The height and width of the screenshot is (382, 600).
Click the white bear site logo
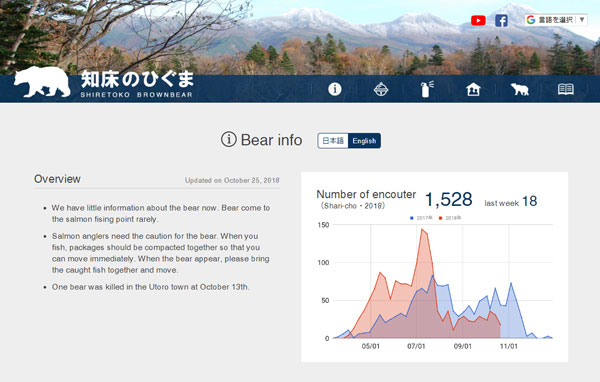click(42, 82)
